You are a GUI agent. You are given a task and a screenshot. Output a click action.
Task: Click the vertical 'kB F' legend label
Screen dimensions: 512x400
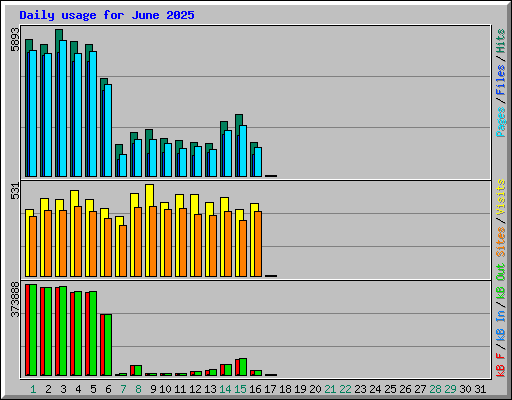click(x=501, y=365)
